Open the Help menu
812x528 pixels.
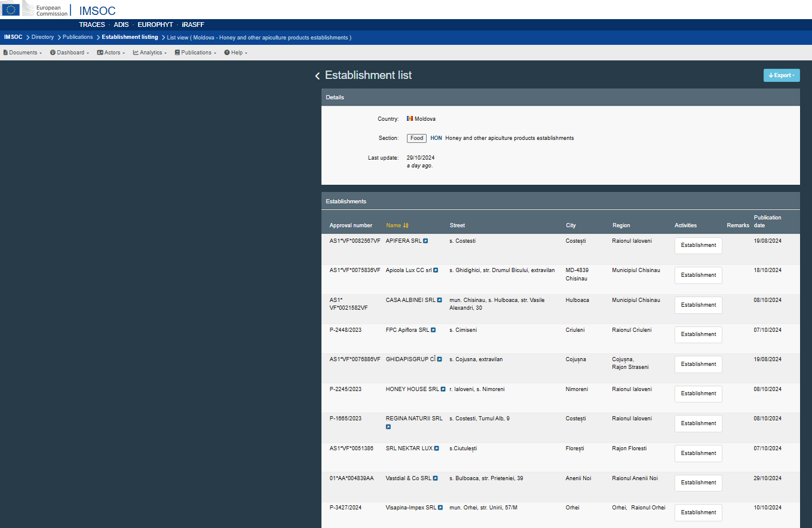click(235, 53)
